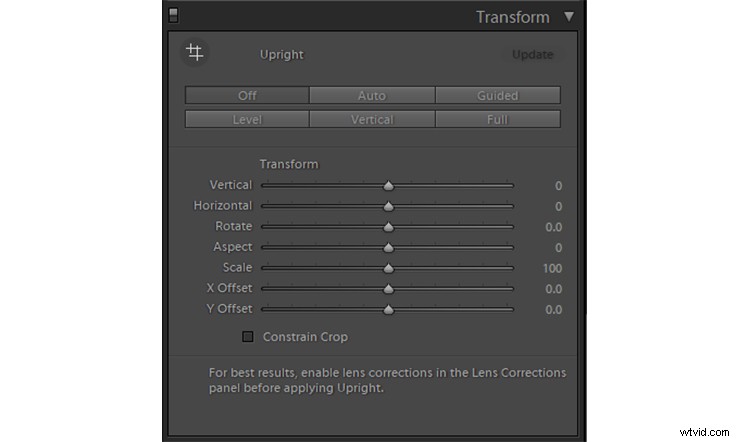Screen dimensions: 750x442
Task: Apply Level upright correction
Action: [247, 119]
